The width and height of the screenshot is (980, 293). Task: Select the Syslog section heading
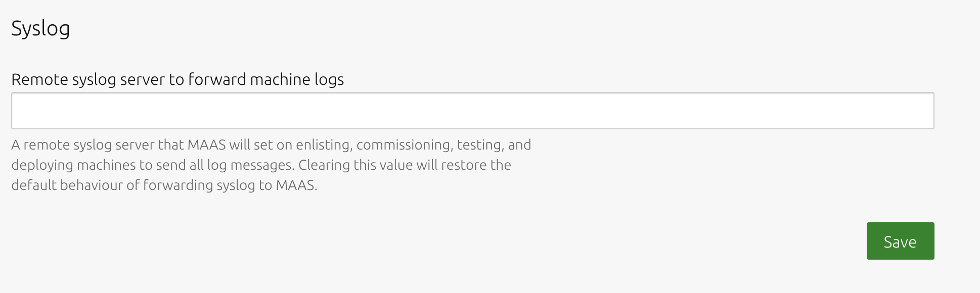point(40,28)
